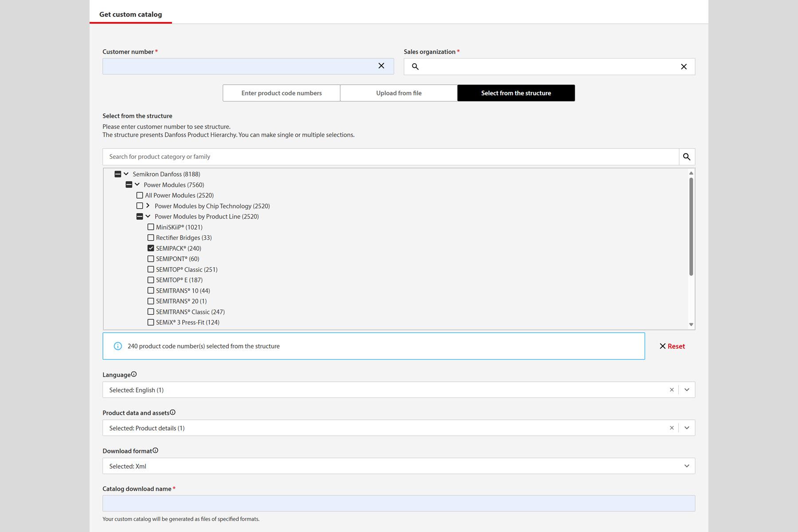The width and height of the screenshot is (798, 532).
Task: Click the product category search field
Action: 391,156
